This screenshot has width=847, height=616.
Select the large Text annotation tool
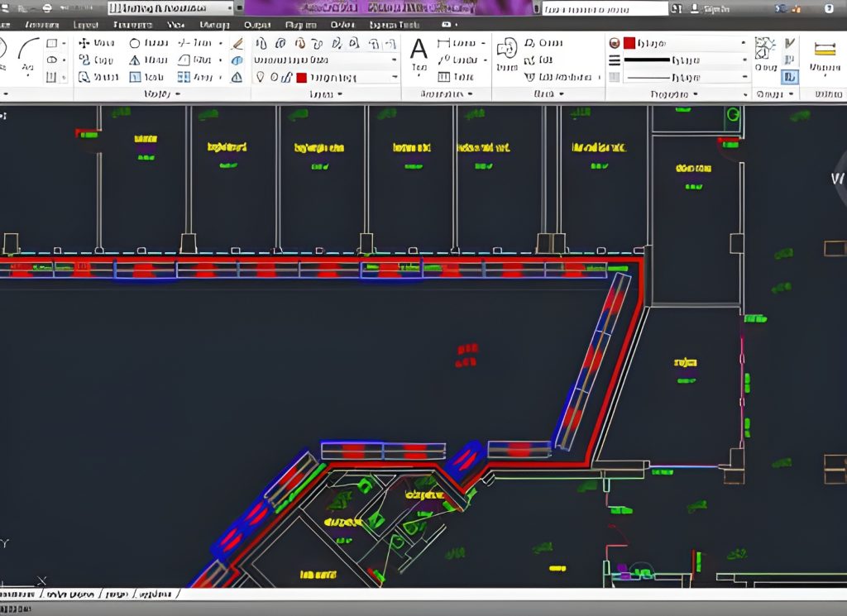(419, 50)
